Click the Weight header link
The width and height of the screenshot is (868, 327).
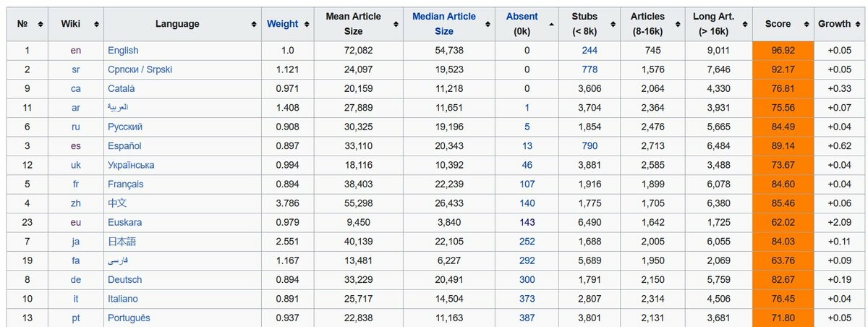tap(282, 24)
